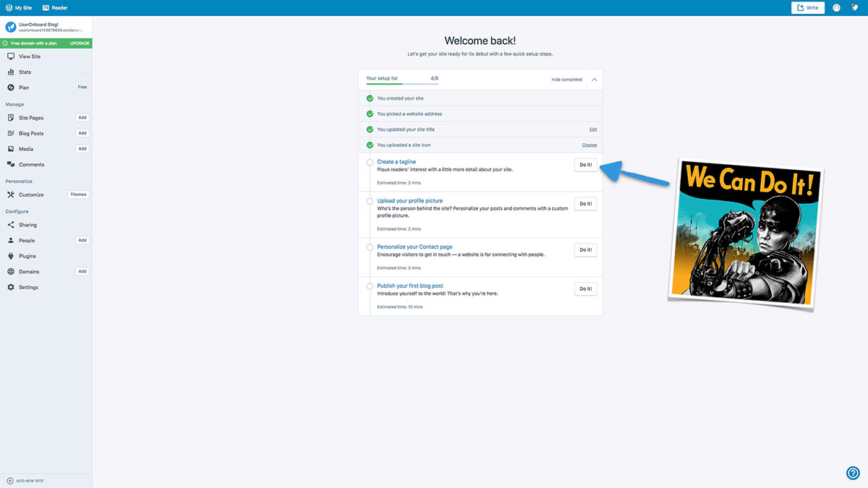Click Add next to Media
This screenshot has height=488, width=868.
pyautogui.click(x=82, y=149)
